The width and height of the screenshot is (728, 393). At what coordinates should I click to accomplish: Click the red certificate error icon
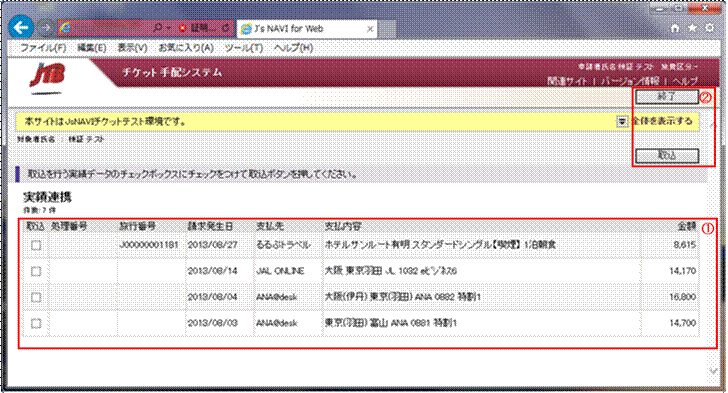[182, 28]
